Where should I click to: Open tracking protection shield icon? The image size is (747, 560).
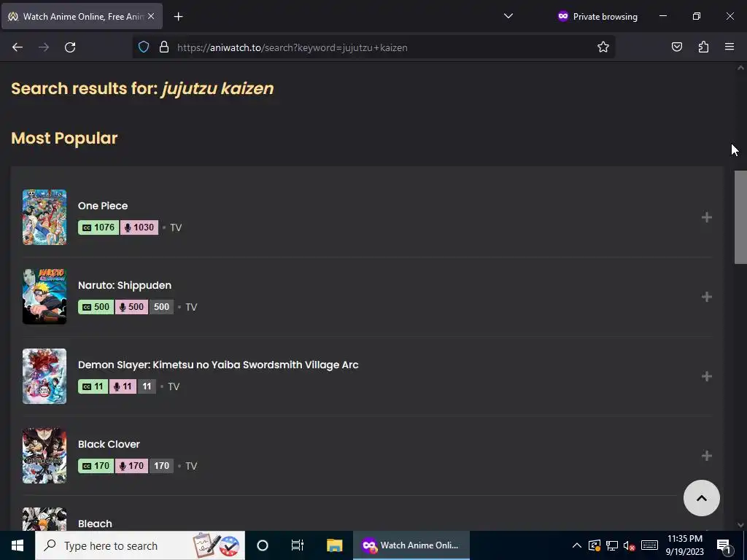pyautogui.click(x=144, y=47)
